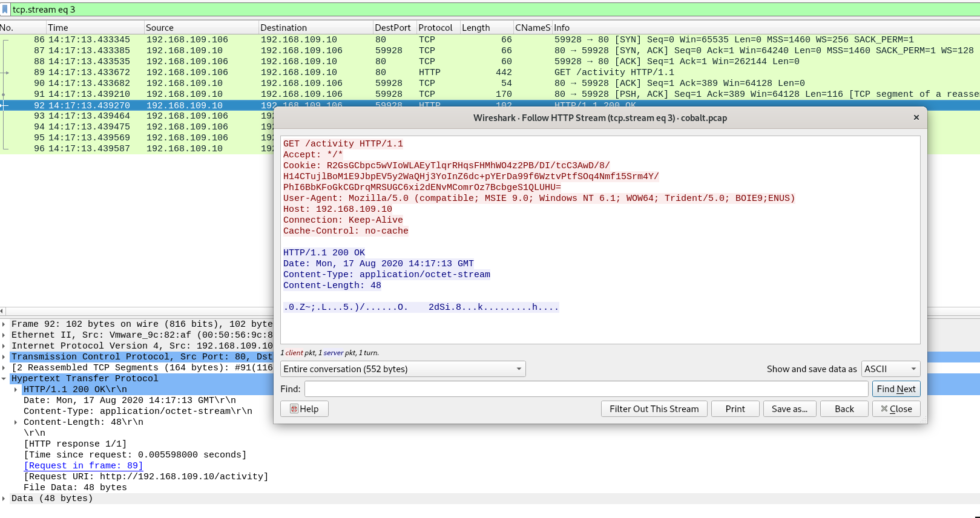980x518 pixels.
Task: Click the binary response data line
Action: pyautogui.click(x=421, y=307)
